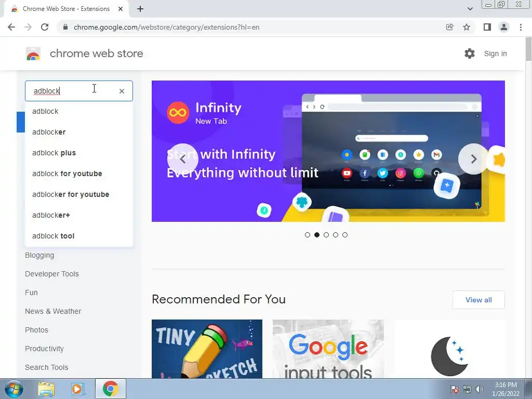Click the page vertical scrollbar thumb
Screen dimensions: 532x399
(x=528, y=49)
